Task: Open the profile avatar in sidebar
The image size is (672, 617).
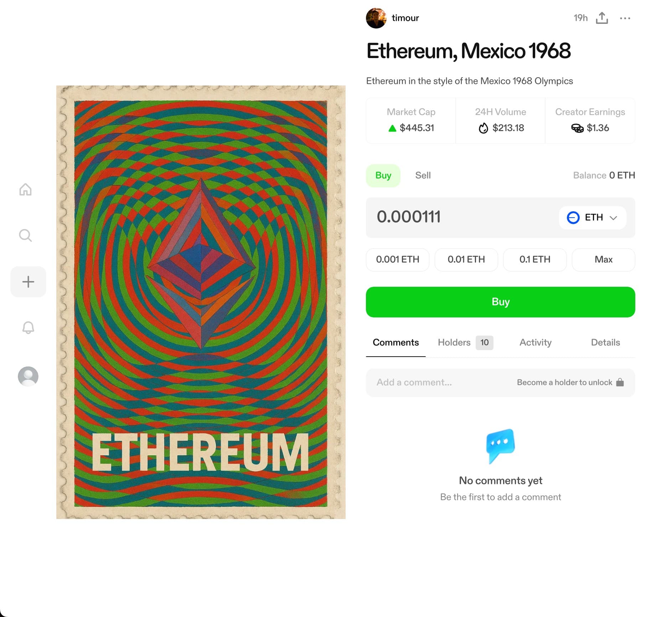Action: point(28,376)
